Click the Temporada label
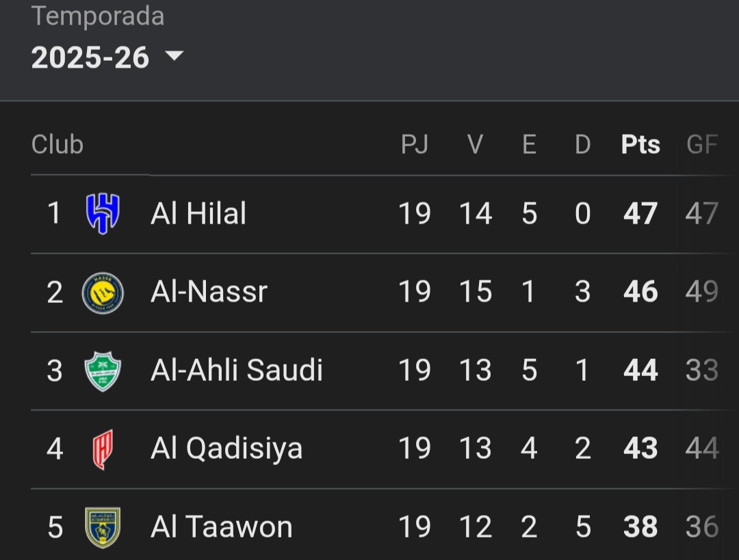 tap(98, 16)
